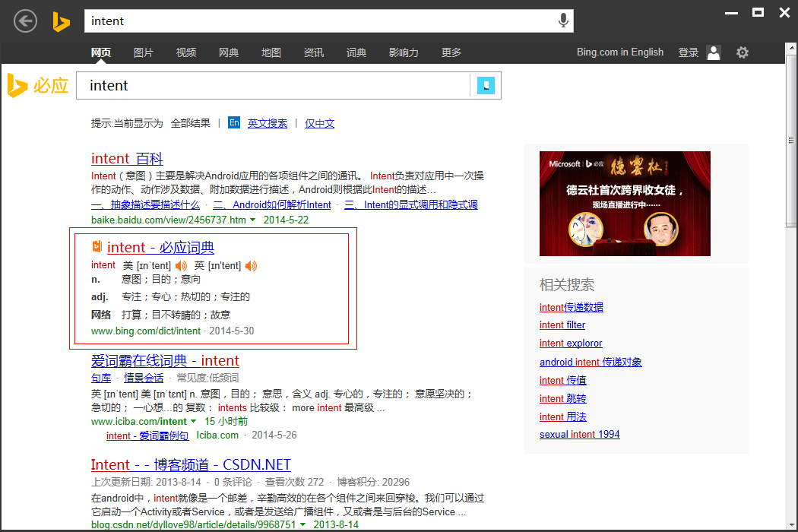Click related search intent 跳转

[x=563, y=398]
